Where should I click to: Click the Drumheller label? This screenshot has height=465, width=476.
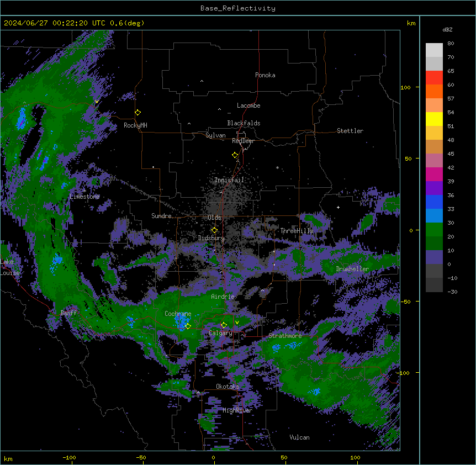point(352,269)
